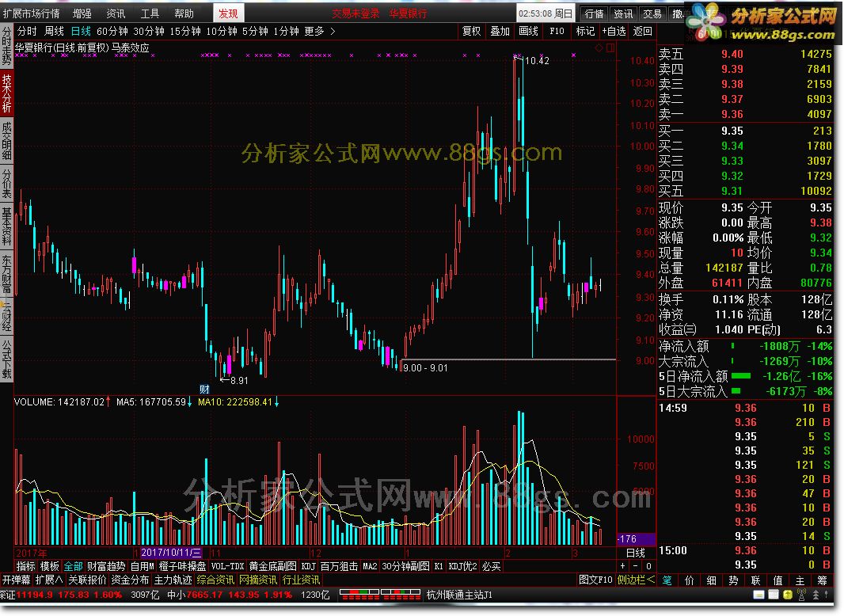Click the white document icon in status bar
Image resolution: width=844 pixels, height=616 pixels.
coord(773,595)
